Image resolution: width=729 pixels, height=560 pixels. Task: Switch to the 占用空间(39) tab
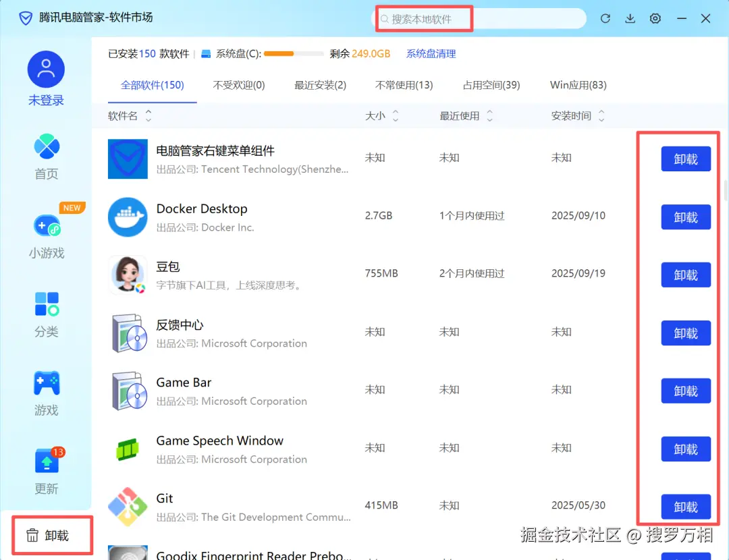(491, 85)
